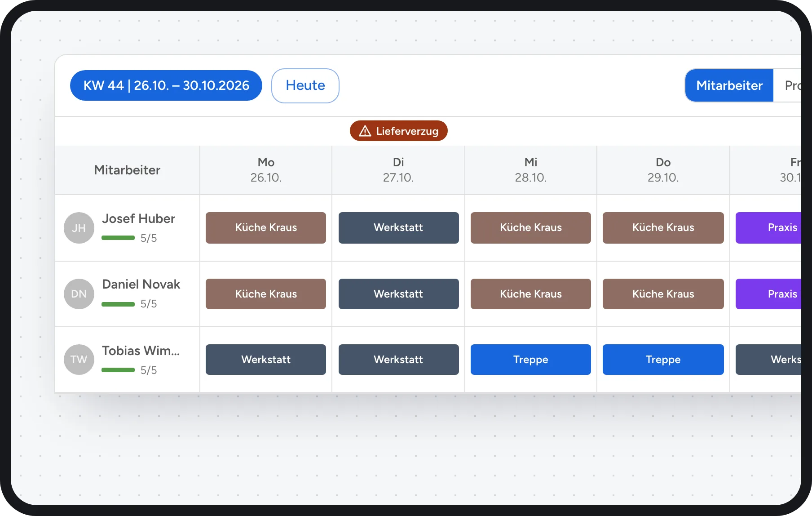Click the Mitarbeiter column header

coord(127,170)
